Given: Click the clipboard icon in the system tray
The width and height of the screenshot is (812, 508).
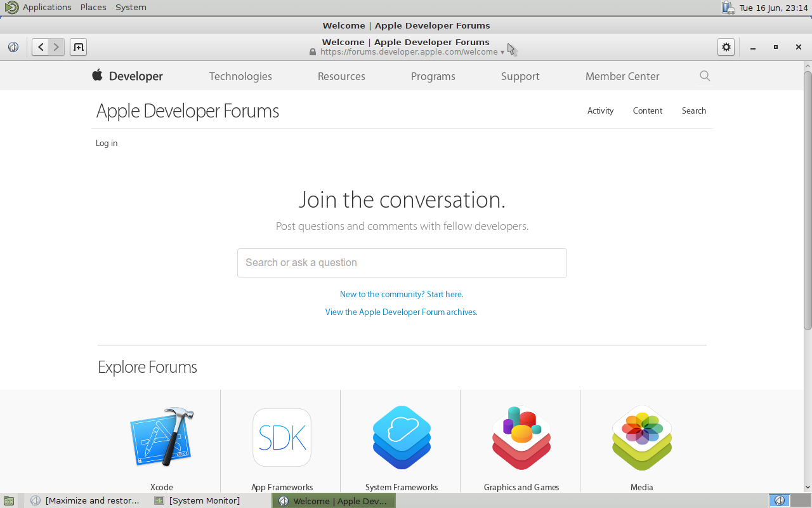Looking at the screenshot, I should [728, 8].
